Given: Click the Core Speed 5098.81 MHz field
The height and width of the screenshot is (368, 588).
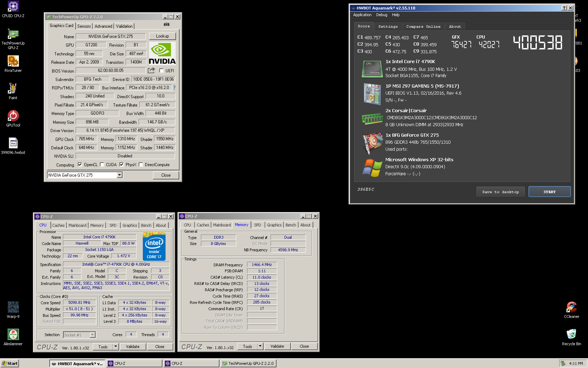Looking at the screenshot, I should point(79,302).
